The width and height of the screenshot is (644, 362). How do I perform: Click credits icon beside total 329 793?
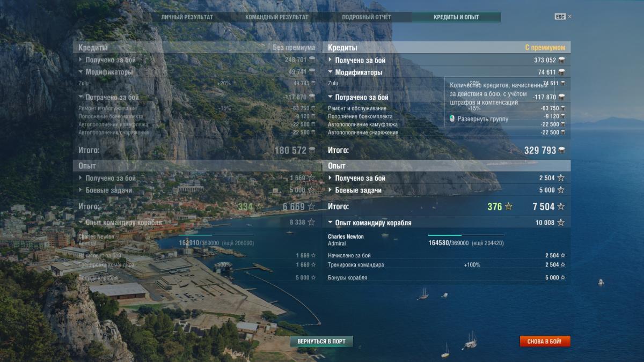(x=562, y=151)
